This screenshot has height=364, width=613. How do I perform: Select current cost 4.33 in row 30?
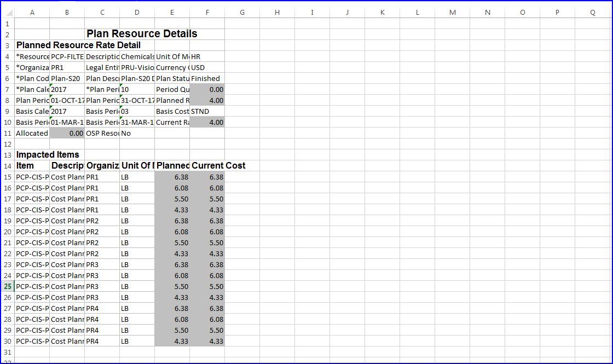point(207,341)
